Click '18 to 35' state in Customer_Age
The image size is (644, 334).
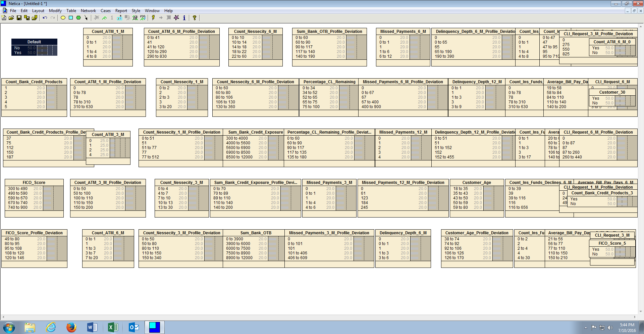tap(461, 189)
